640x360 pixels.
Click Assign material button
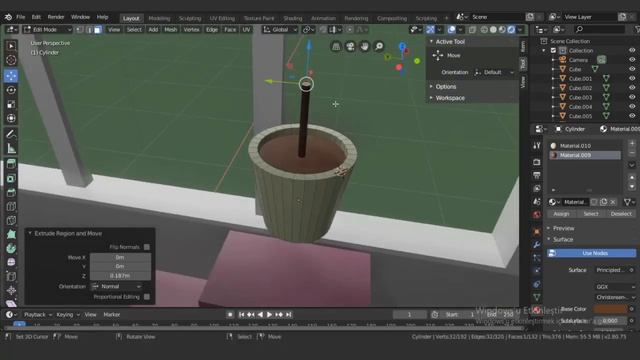point(561,214)
